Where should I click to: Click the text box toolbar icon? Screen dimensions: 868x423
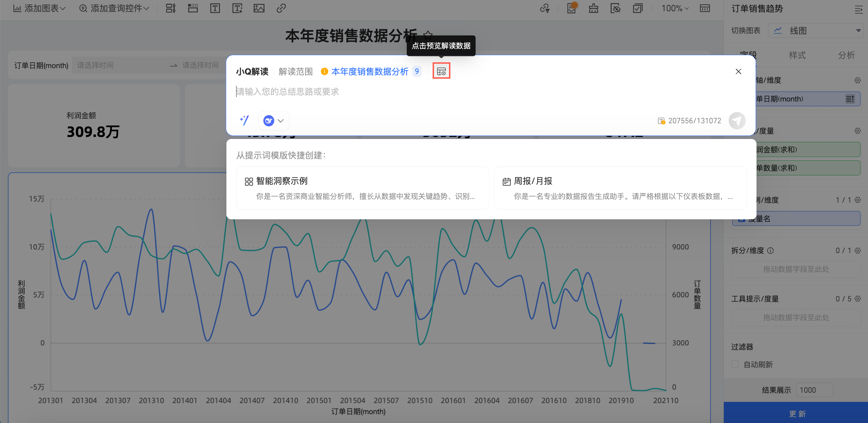pyautogui.click(x=215, y=8)
